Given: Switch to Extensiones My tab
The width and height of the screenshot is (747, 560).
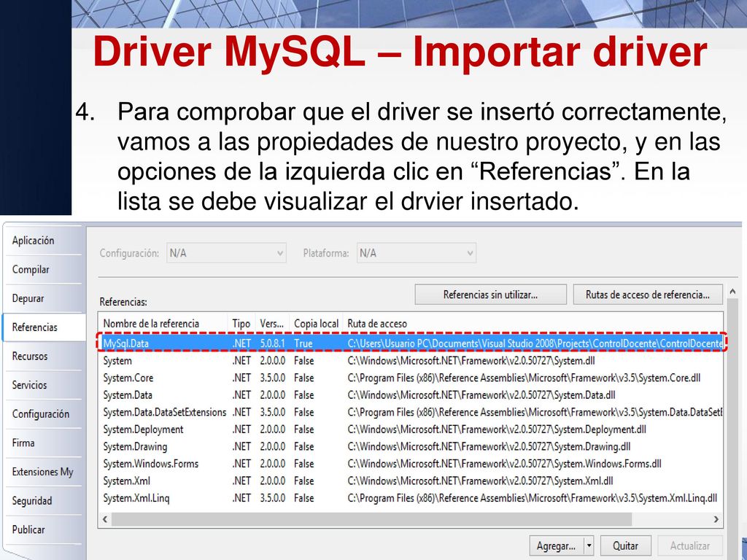Looking at the screenshot, I should pyautogui.click(x=43, y=472).
